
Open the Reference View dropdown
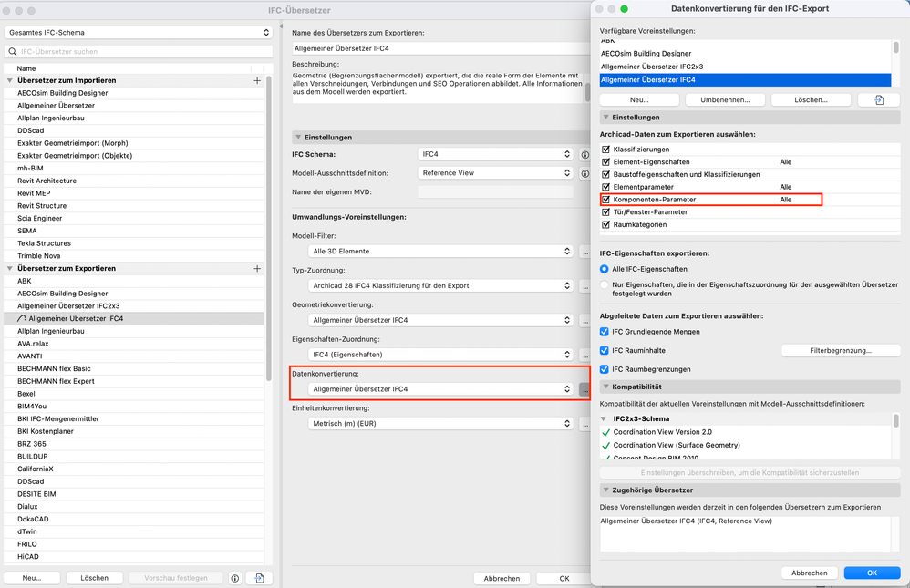496,173
